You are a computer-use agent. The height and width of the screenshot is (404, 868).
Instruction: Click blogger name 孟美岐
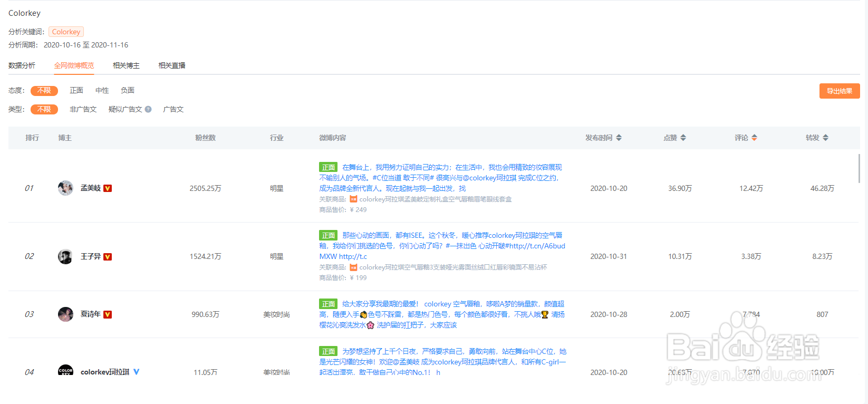pos(91,188)
